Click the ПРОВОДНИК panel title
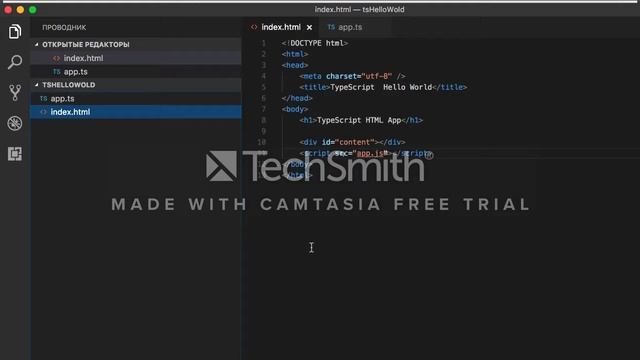Viewport: 640px width, 360px height. (64, 27)
